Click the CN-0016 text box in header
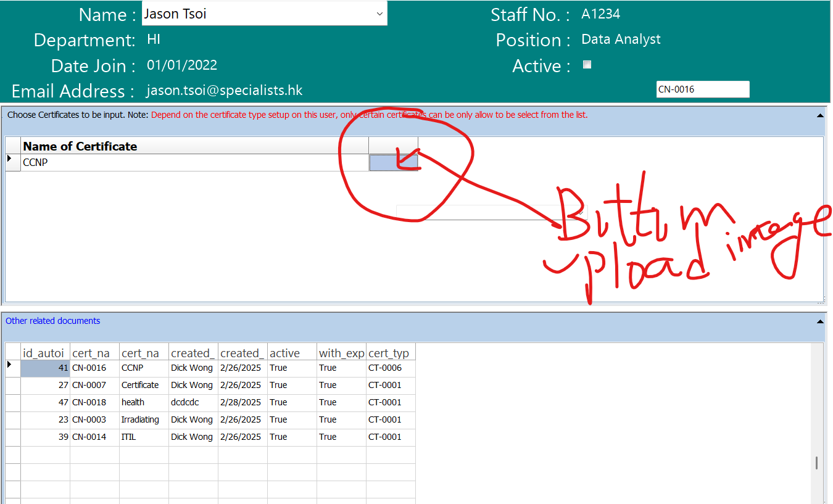 point(703,89)
